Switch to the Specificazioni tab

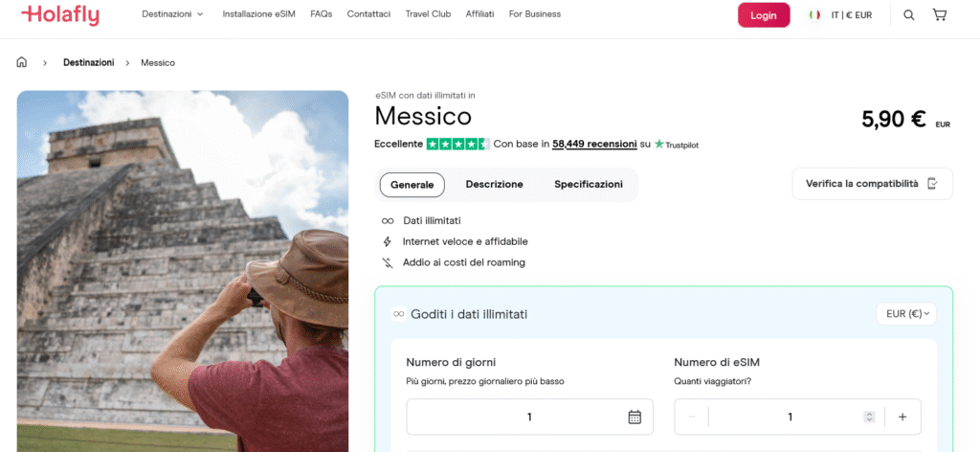(589, 185)
